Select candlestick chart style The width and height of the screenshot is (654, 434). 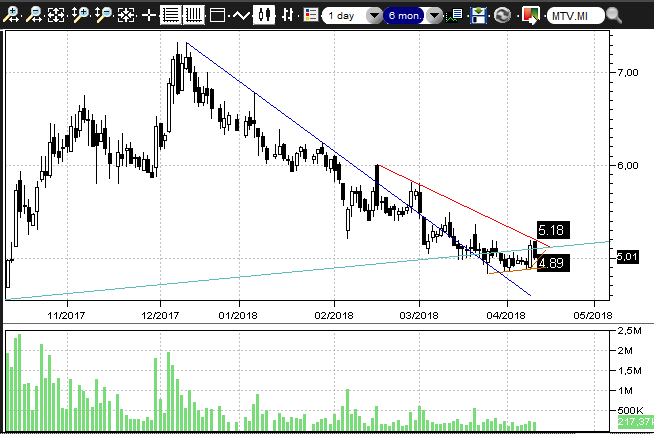[x=264, y=16]
